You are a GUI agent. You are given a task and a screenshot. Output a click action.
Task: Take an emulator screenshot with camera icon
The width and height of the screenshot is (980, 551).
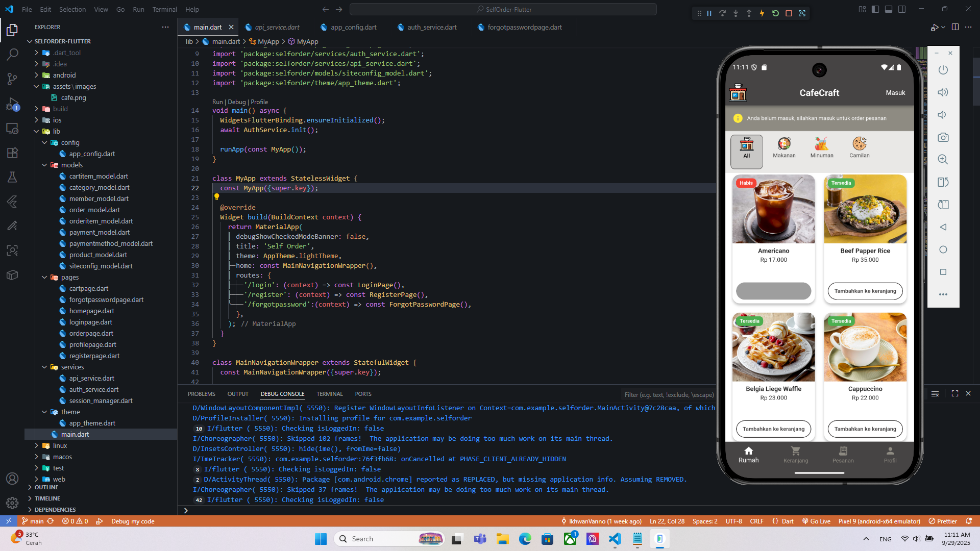pos(943,137)
